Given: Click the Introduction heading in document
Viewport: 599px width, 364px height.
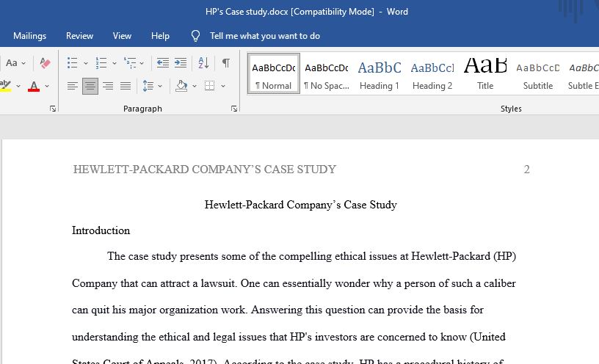Looking at the screenshot, I should point(101,230).
